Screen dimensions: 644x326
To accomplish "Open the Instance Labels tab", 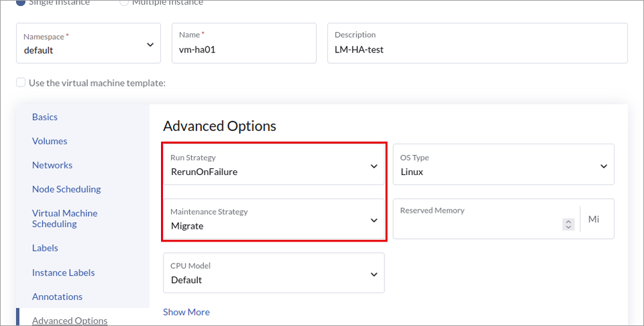I will [63, 272].
